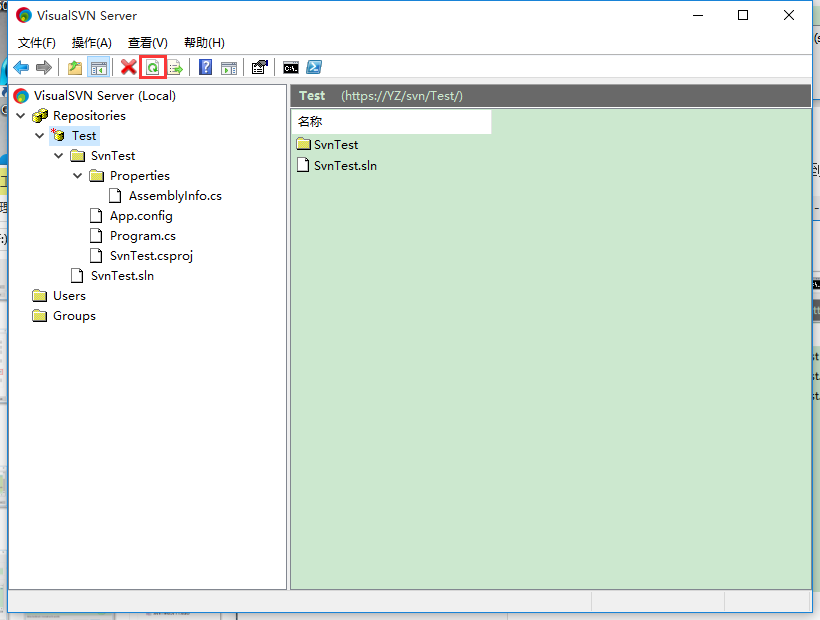Click the Test repository icon in tree
Screen dimensions: 820x620
click(x=58, y=135)
